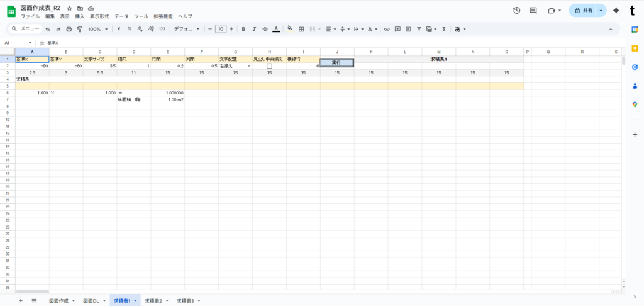Image resolution: width=644 pixels, height=306 pixels.
Task: Open the 右揃え dropdown in cell G2
Action: (249, 66)
